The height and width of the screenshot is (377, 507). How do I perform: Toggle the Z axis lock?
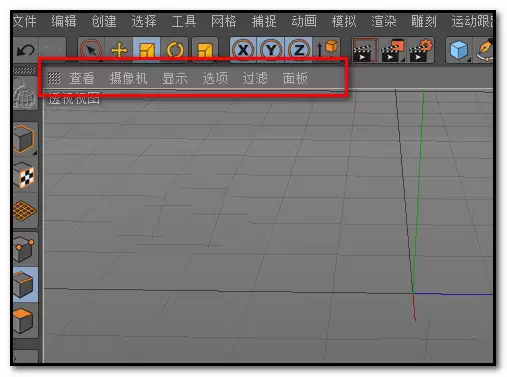click(299, 50)
